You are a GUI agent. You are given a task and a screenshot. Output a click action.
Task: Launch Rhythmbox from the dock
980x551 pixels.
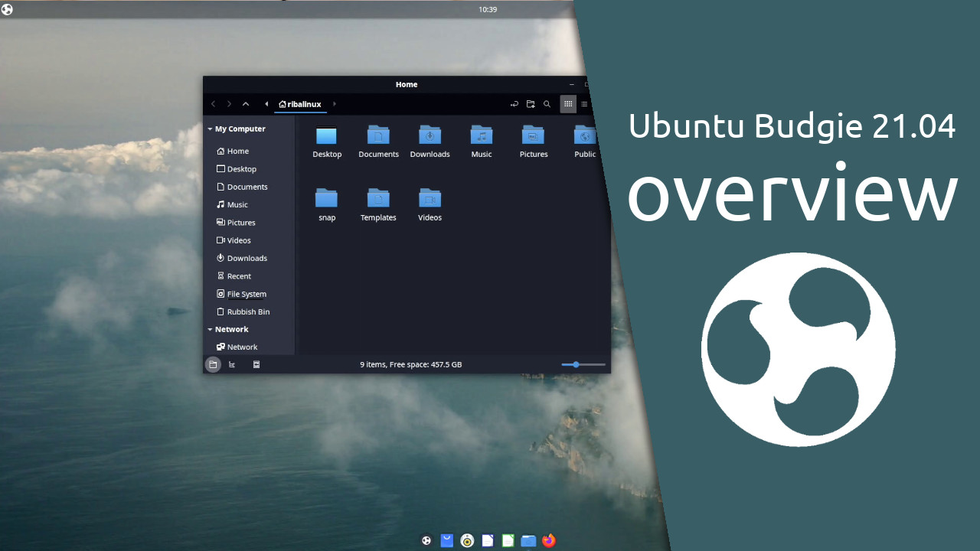(x=467, y=541)
